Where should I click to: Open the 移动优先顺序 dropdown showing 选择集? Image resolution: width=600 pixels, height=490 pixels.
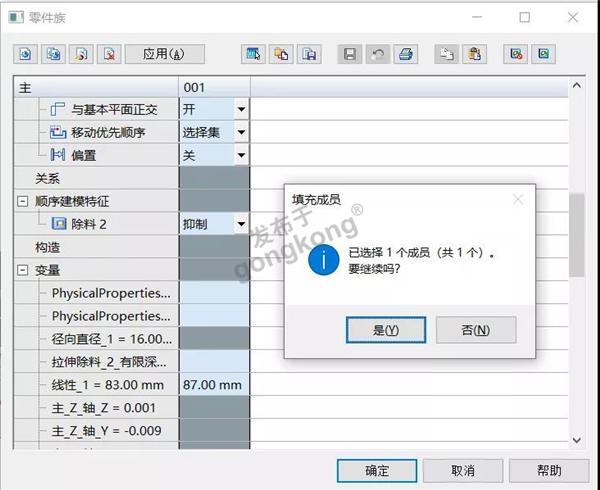point(241,133)
